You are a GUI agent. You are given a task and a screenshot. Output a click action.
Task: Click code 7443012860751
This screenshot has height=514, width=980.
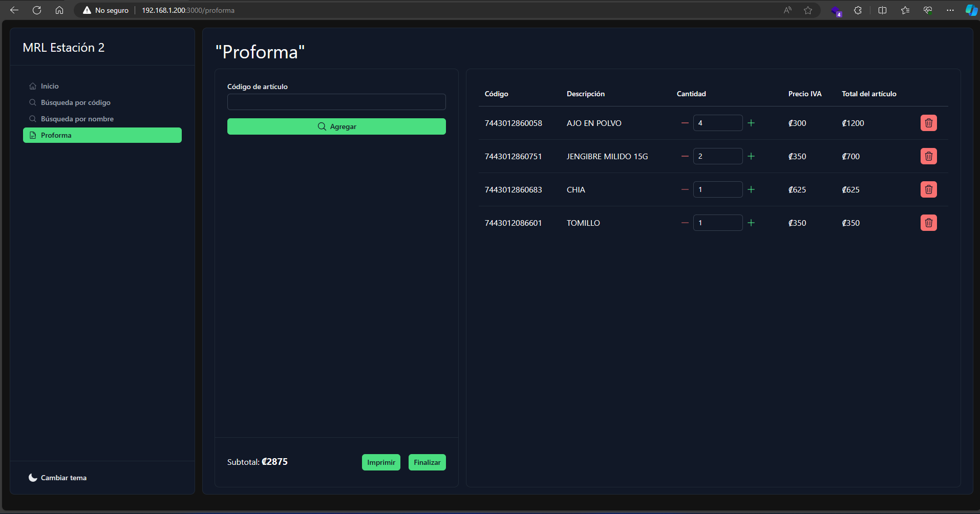click(513, 156)
